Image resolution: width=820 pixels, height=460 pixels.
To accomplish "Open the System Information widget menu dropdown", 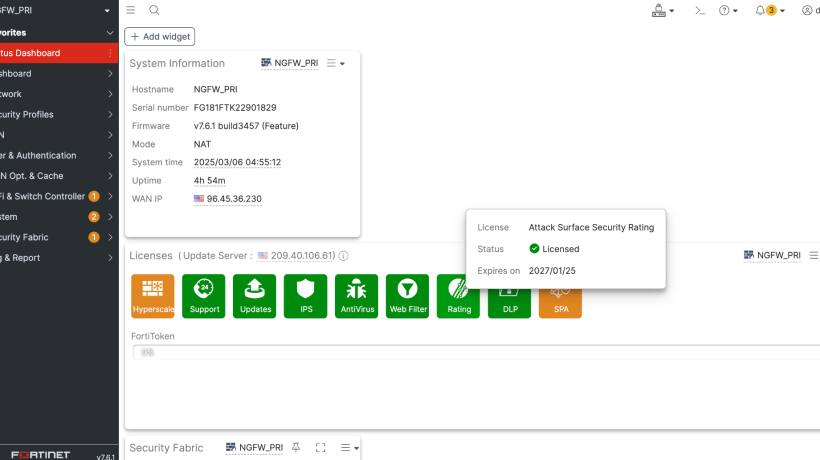I will coord(336,63).
